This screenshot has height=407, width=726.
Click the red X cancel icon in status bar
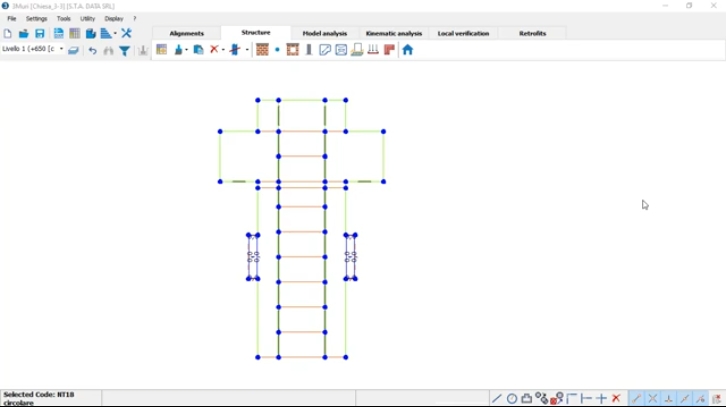616,398
